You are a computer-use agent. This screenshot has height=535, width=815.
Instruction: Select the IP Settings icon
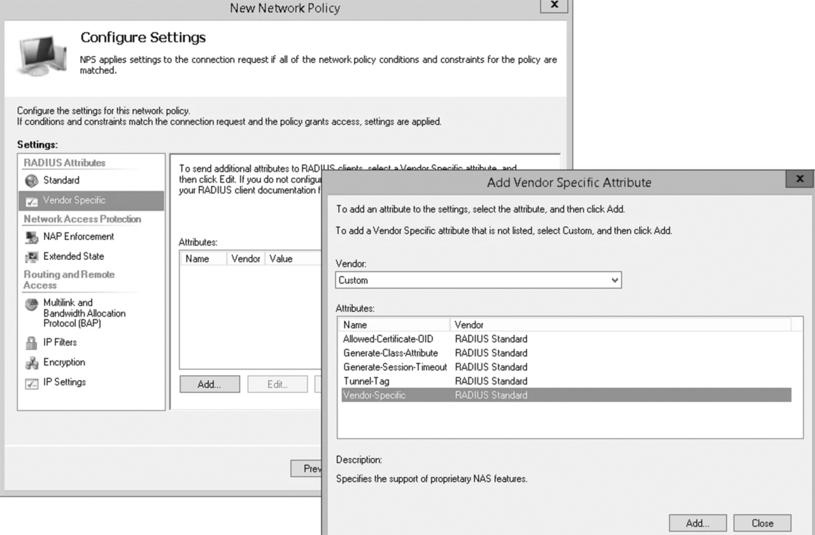click(x=31, y=383)
